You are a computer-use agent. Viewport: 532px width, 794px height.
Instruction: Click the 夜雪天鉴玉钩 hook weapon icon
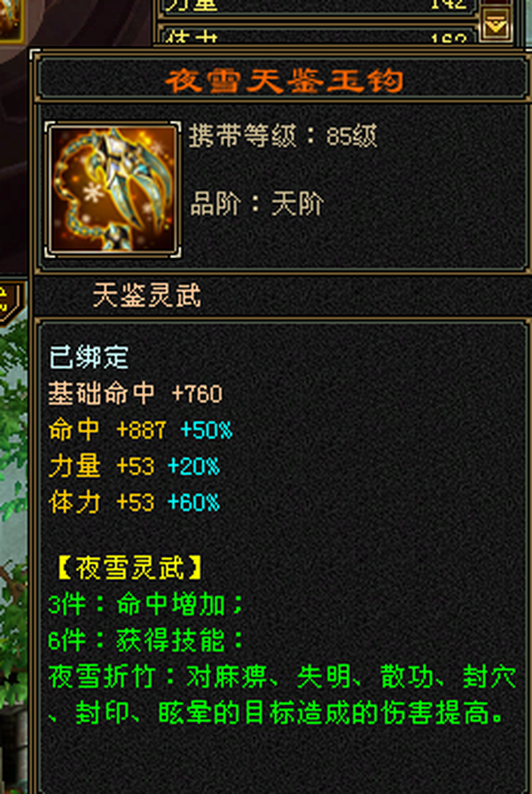113,189
